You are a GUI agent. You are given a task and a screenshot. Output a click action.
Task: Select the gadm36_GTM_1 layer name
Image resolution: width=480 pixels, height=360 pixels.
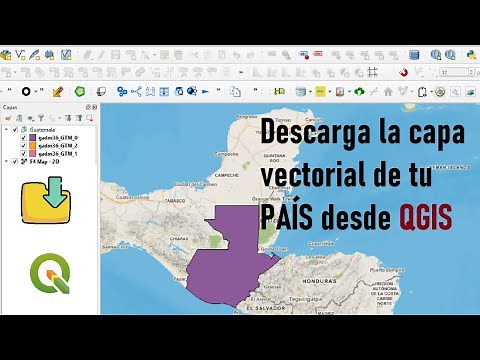(58, 154)
